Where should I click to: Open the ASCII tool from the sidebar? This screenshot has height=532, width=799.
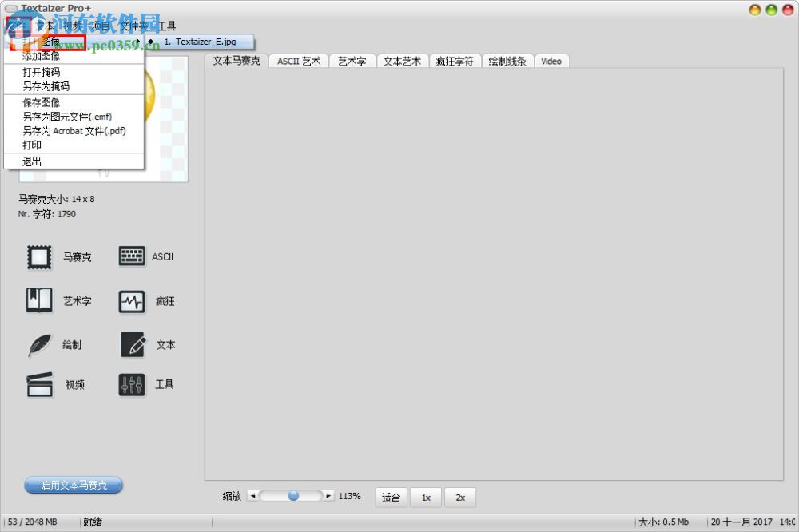point(130,256)
